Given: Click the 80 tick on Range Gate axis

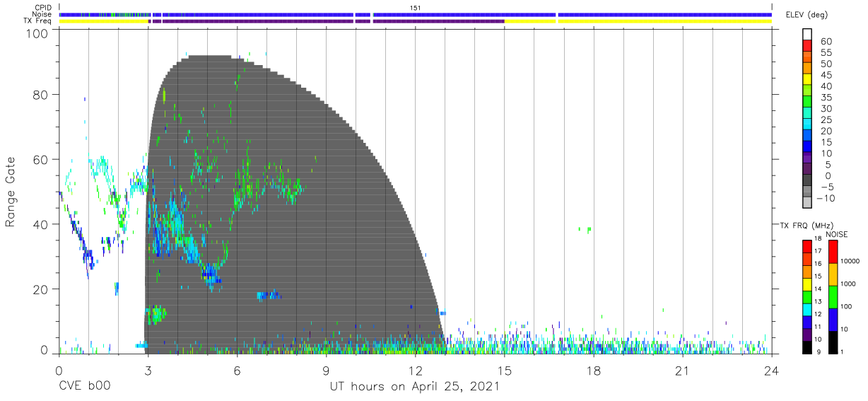Looking at the screenshot, I should pyautogui.click(x=41, y=95).
